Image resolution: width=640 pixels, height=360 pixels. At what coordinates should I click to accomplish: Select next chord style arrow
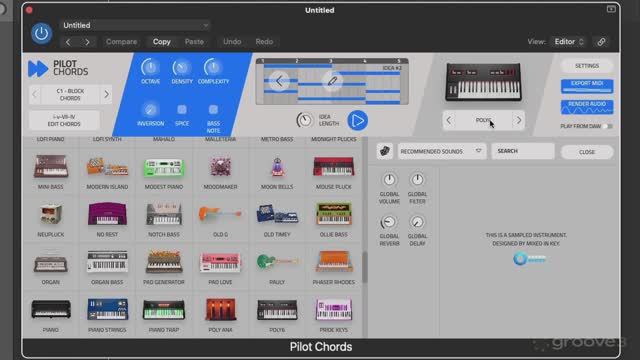(106, 95)
